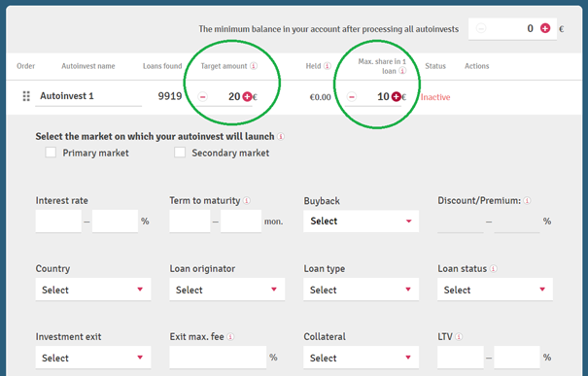Open the Buyback dropdown

click(x=362, y=222)
